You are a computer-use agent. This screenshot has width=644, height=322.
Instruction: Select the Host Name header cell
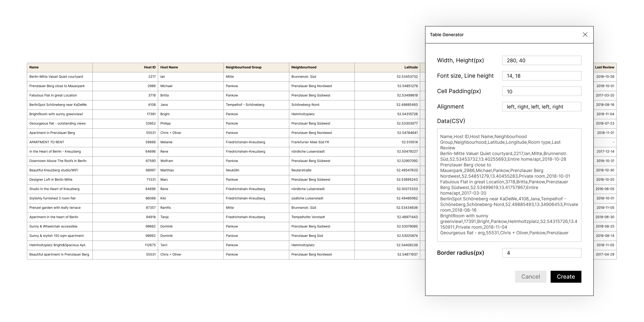click(x=191, y=67)
